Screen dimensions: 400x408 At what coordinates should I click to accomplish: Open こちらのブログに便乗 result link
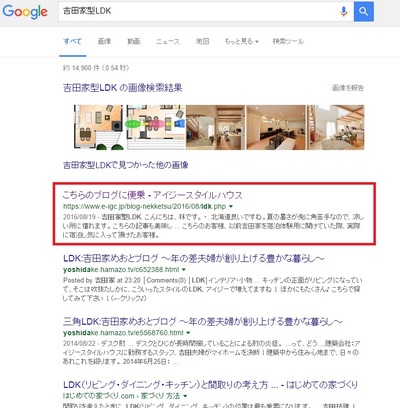[153, 195]
